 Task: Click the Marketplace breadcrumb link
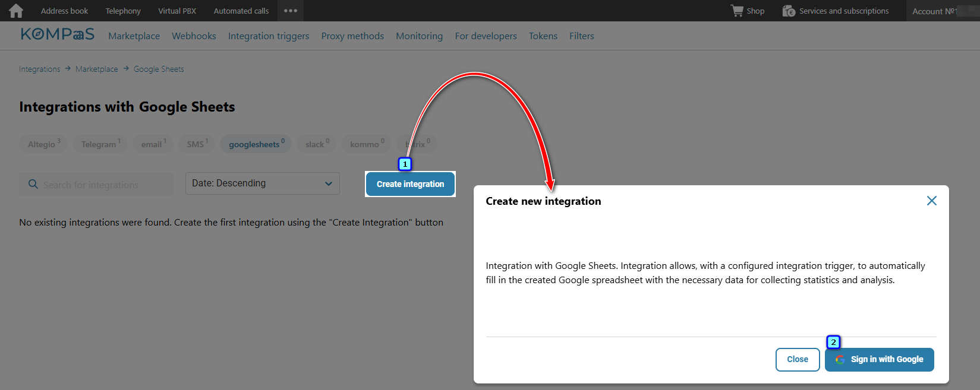(x=96, y=69)
